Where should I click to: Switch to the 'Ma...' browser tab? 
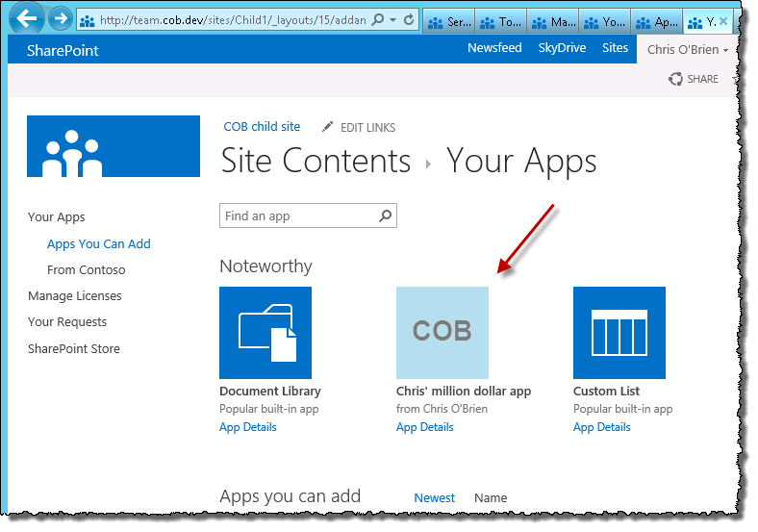[553, 22]
